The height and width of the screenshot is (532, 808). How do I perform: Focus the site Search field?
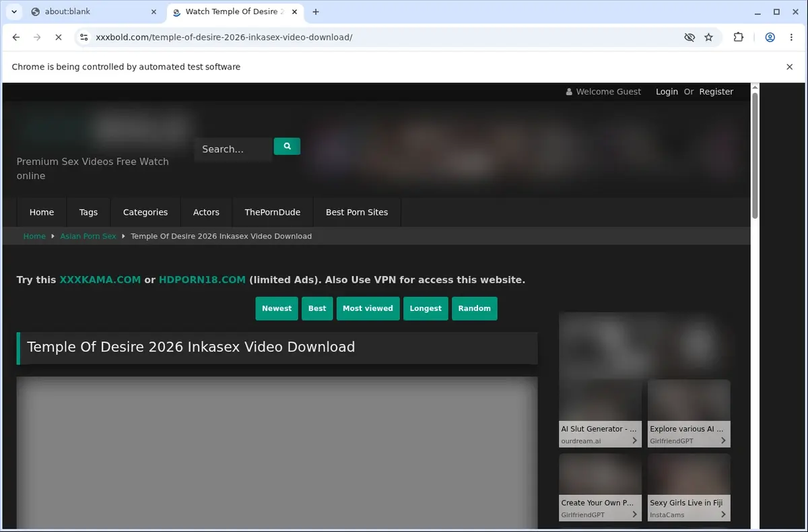click(233, 149)
